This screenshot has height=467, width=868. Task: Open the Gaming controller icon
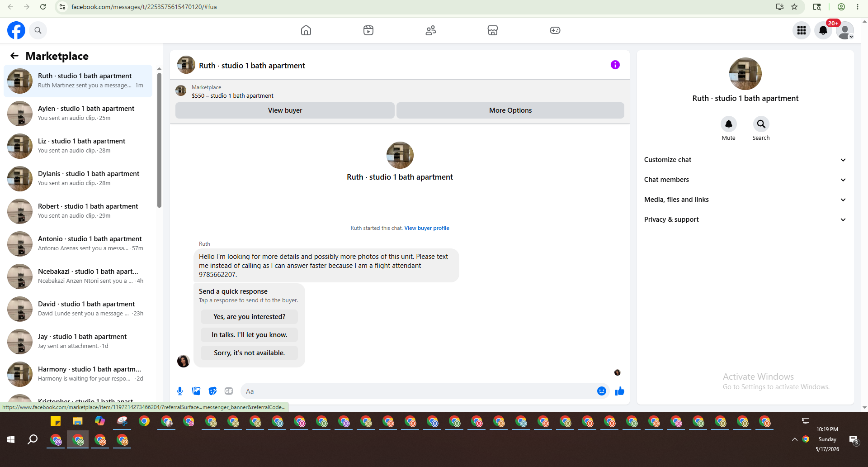(555, 30)
